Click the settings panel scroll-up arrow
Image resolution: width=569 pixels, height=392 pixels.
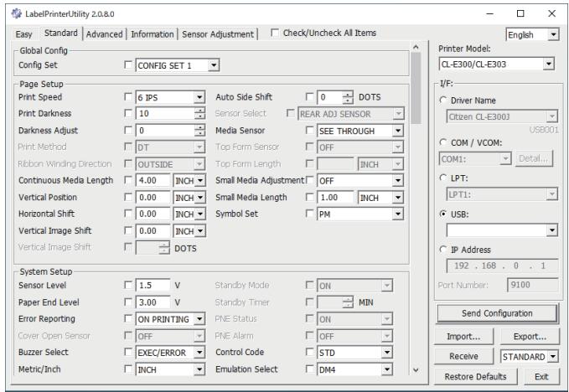coord(416,47)
